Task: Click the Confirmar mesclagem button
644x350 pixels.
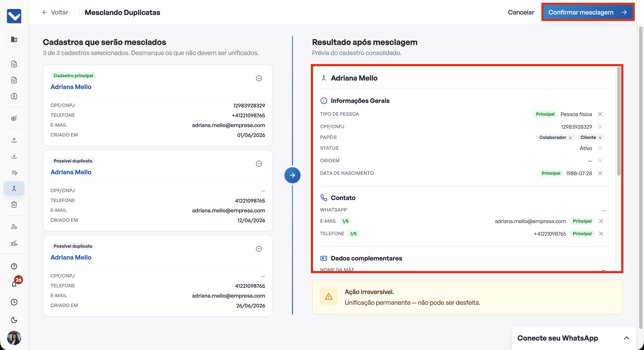Action: [x=588, y=12]
